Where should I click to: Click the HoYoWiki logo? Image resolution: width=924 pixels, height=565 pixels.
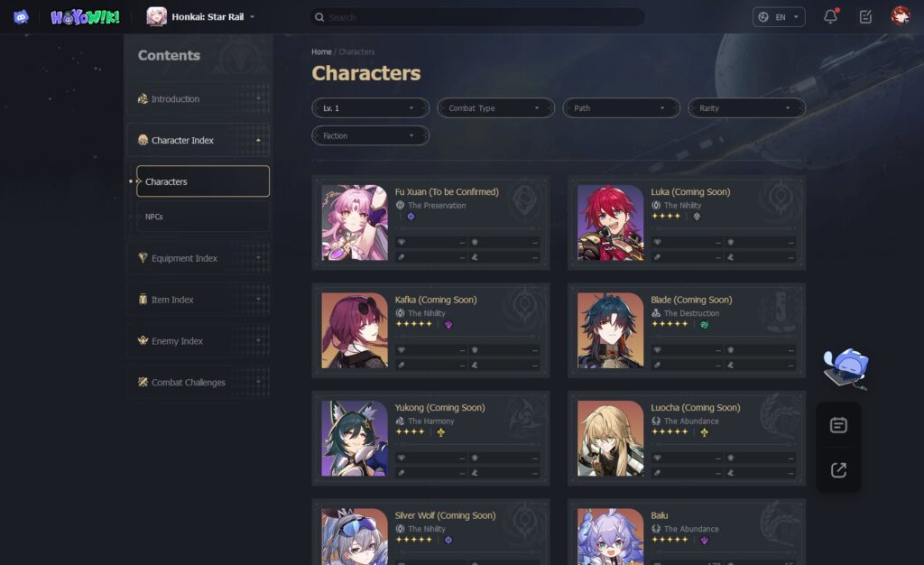(x=86, y=17)
